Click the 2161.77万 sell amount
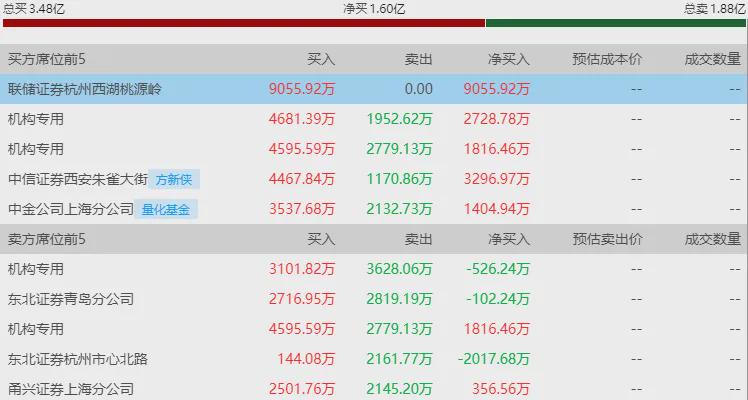Screen dimensions: 748x400 [399, 359]
